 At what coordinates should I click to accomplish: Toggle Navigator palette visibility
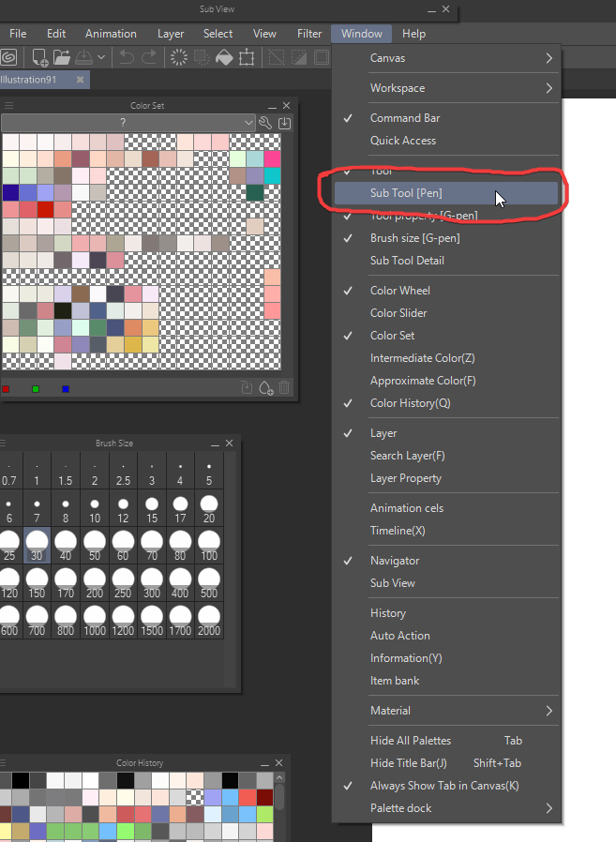[x=446, y=561]
